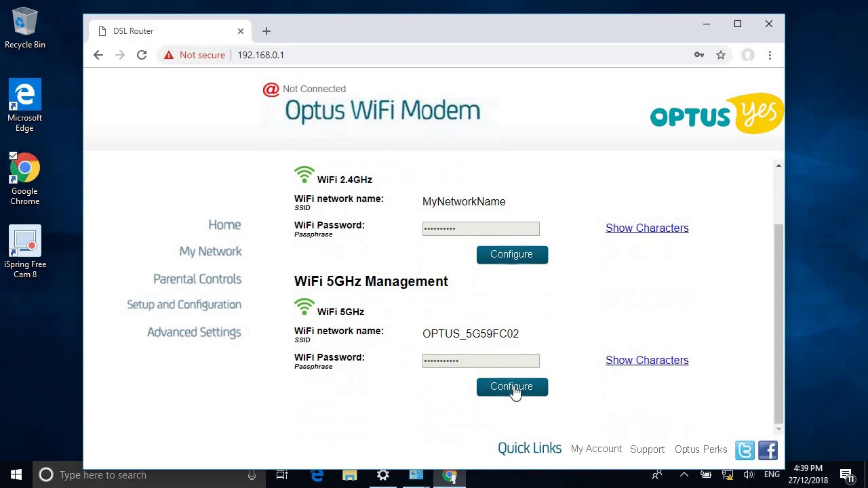Open the People icon in system tray

click(657, 475)
